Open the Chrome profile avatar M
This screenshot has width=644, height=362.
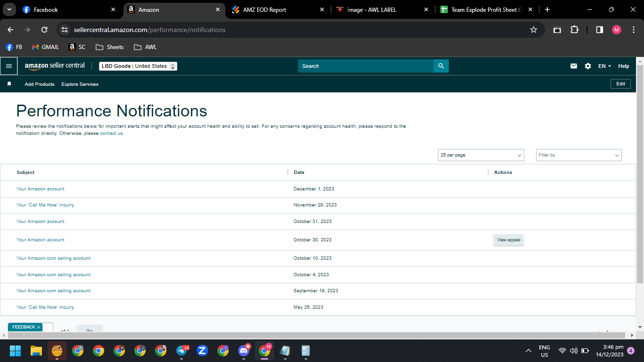[x=617, y=30]
